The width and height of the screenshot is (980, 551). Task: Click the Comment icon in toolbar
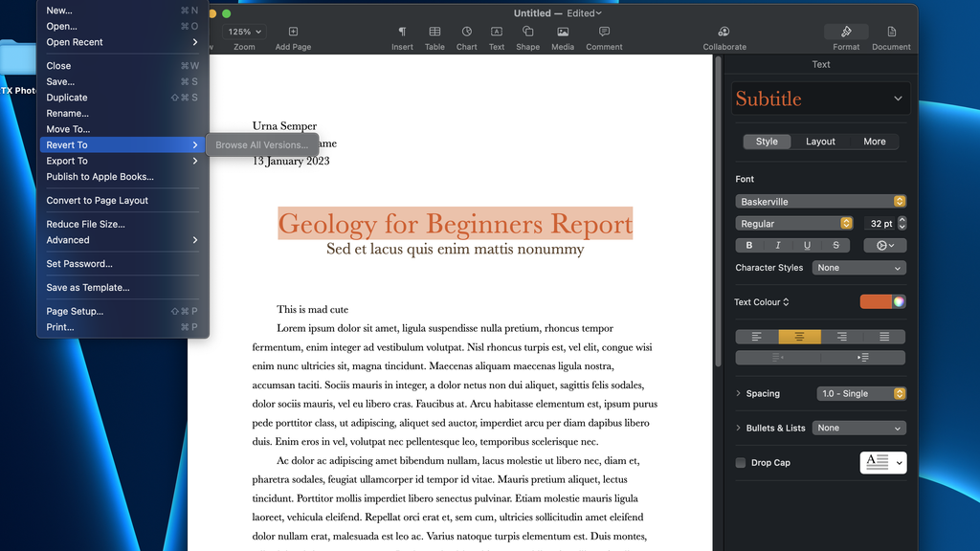(604, 33)
